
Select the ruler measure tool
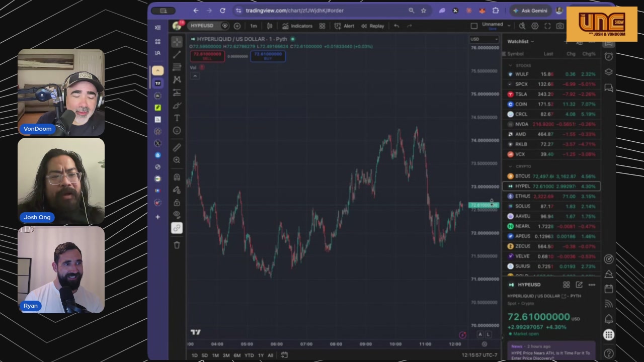[x=177, y=147]
